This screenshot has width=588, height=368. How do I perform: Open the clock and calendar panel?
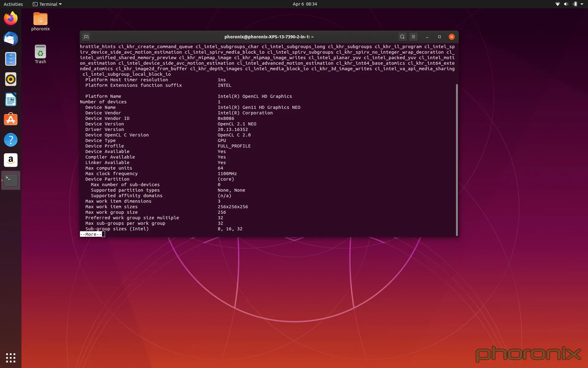[x=304, y=4]
